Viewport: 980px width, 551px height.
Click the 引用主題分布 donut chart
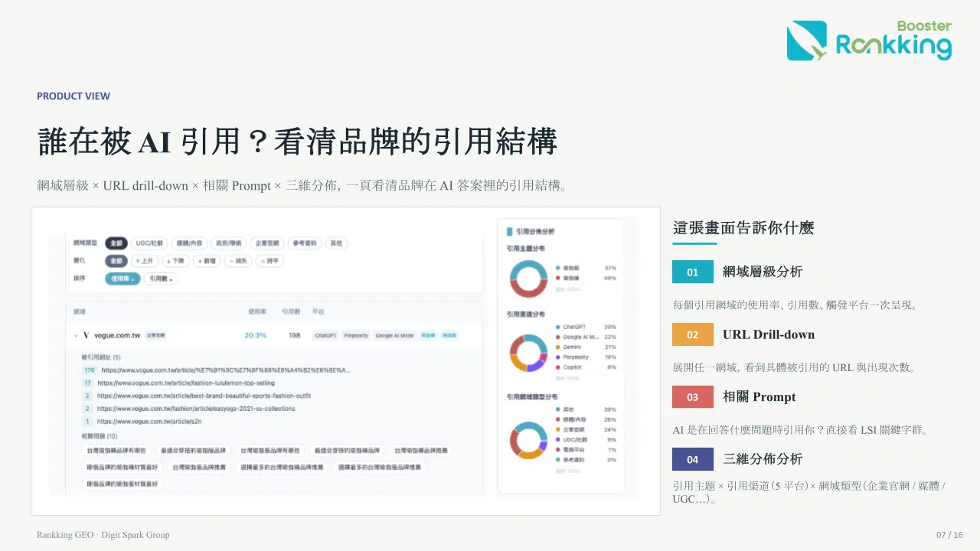click(528, 279)
